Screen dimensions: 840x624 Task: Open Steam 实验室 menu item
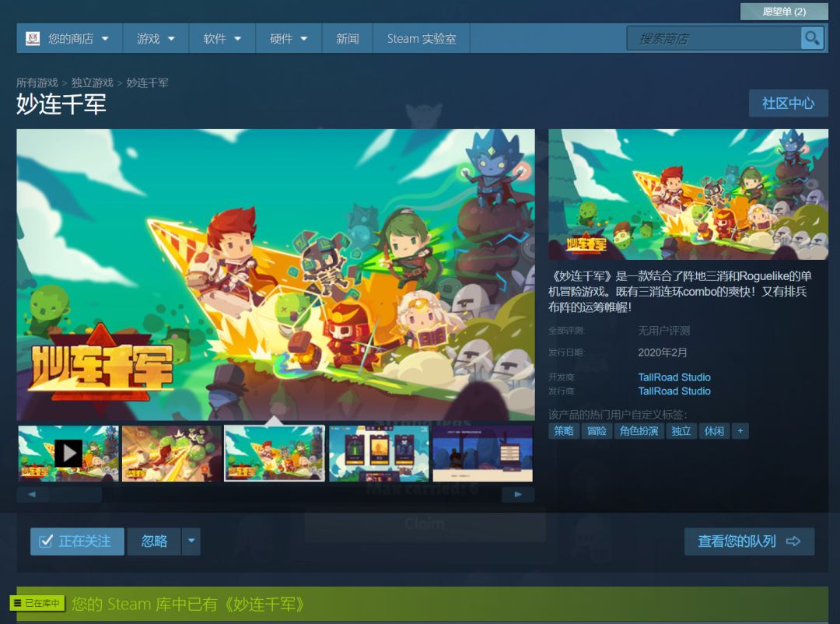coord(422,39)
